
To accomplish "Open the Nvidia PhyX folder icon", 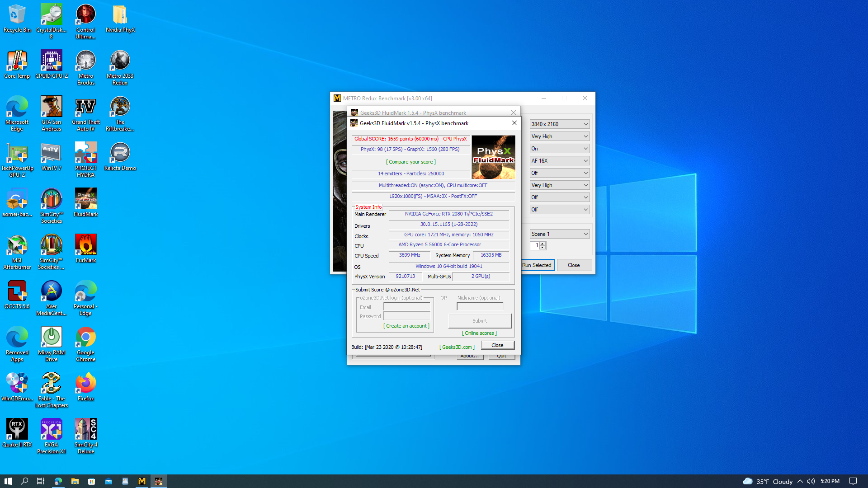I will pyautogui.click(x=120, y=19).
